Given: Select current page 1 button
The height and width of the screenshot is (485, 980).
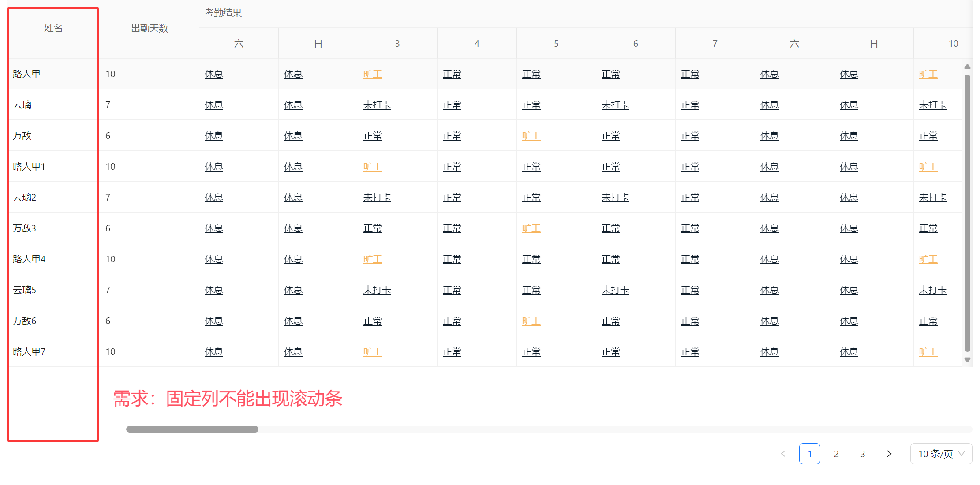Looking at the screenshot, I should 810,454.
